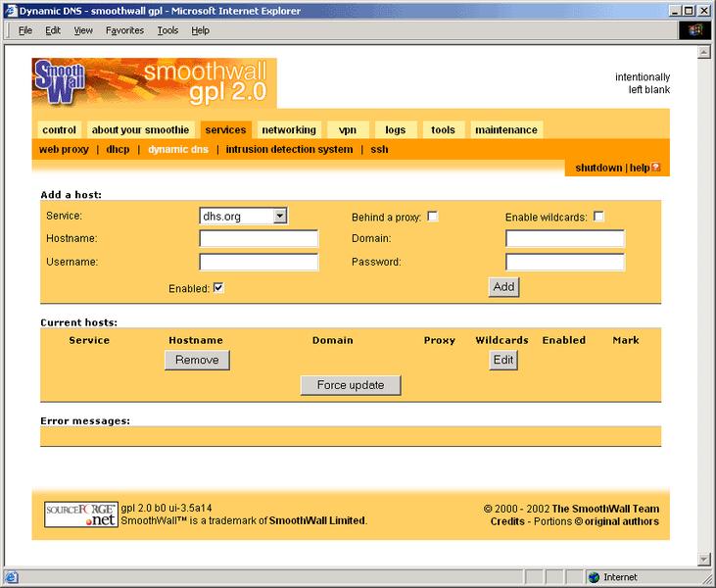
Task: Focus the Password input field
Action: coord(565,263)
